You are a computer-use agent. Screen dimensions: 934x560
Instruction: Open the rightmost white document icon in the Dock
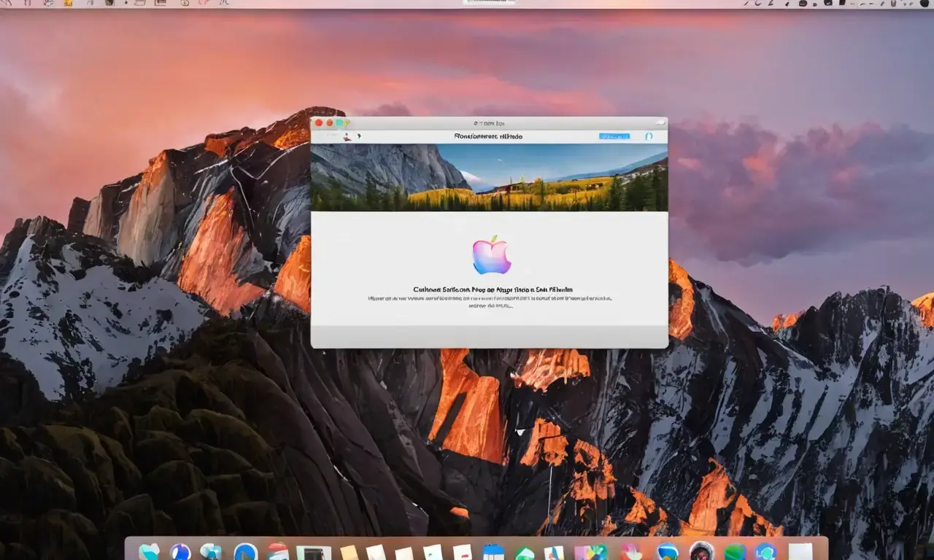pos(800,552)
